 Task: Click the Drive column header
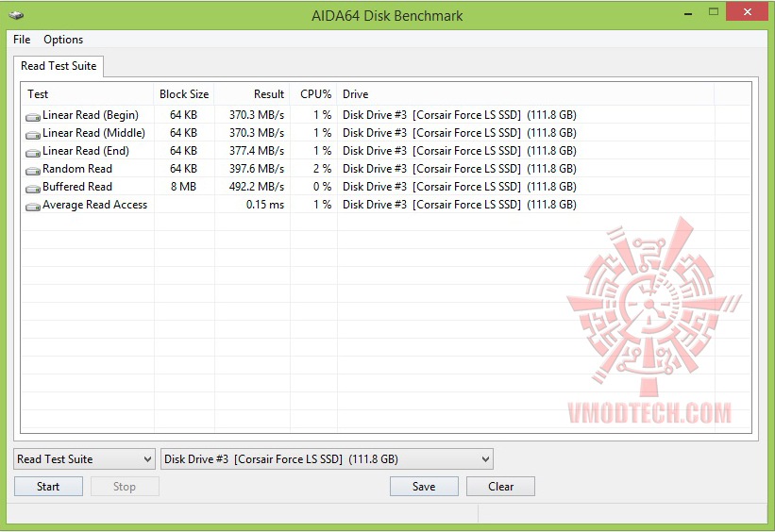point(526,93)
